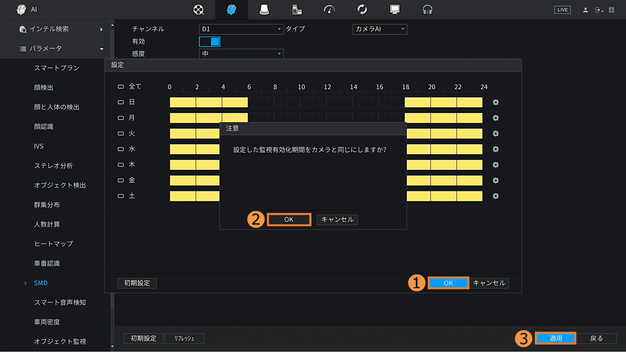626x364 pixels.
Task: Select 顔検出 in the sidebar menu
Action: point(44,88)
